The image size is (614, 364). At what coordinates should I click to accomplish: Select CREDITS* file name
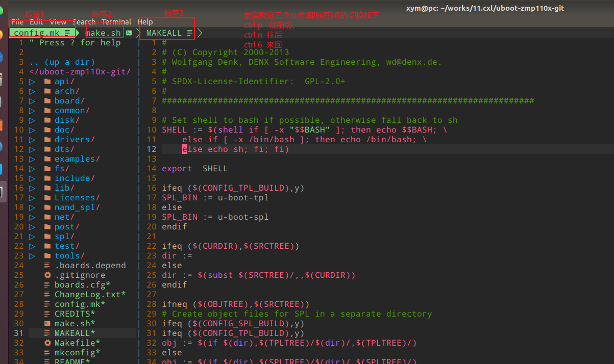pos(75,314)
